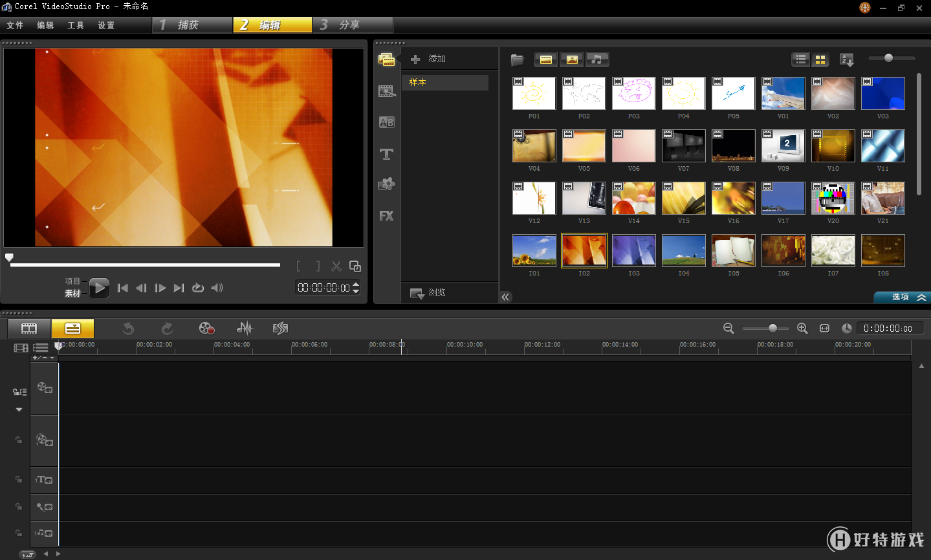Select the V20 color bars thumbnail

(833, 198)
